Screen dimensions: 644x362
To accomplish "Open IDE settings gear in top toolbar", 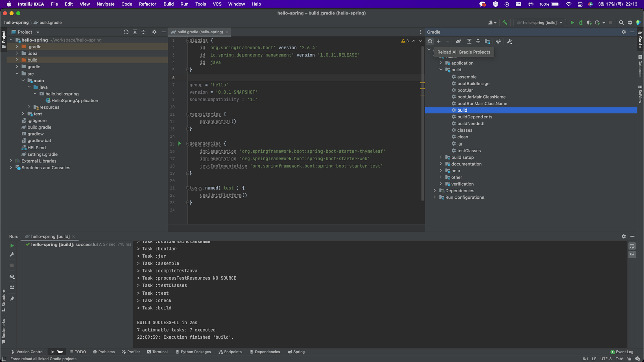I will [x=630, y=23].
